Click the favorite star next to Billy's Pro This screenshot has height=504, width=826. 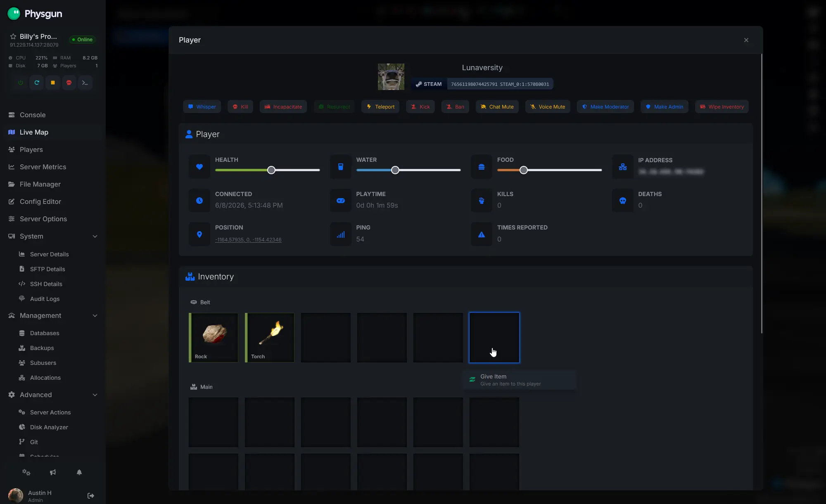[x=13, y=36]
